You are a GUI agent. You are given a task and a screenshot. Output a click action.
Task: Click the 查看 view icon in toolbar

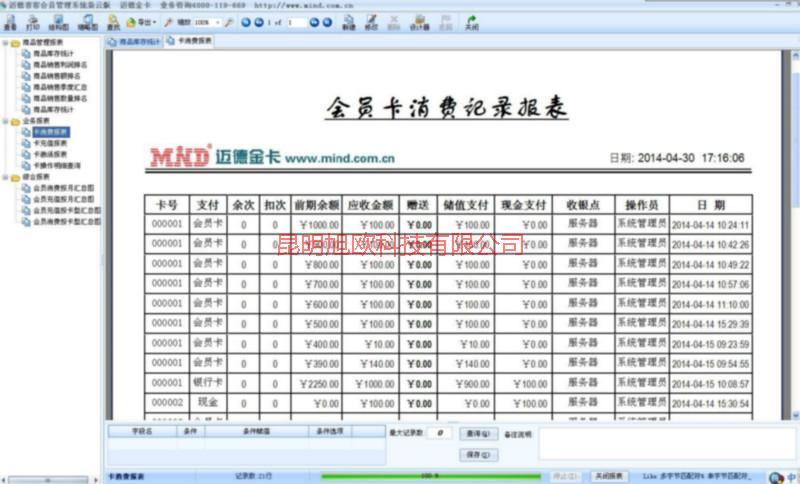point(10,23)
